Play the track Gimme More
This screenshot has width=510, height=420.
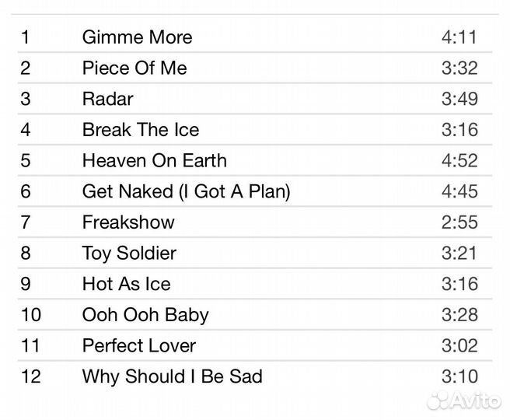coord(137,37)
